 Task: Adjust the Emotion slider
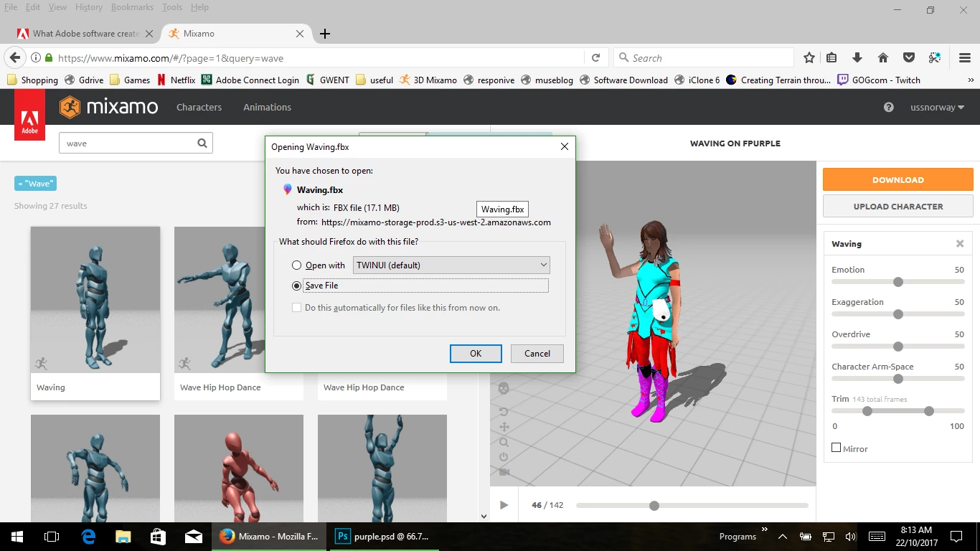pos(898,282)
